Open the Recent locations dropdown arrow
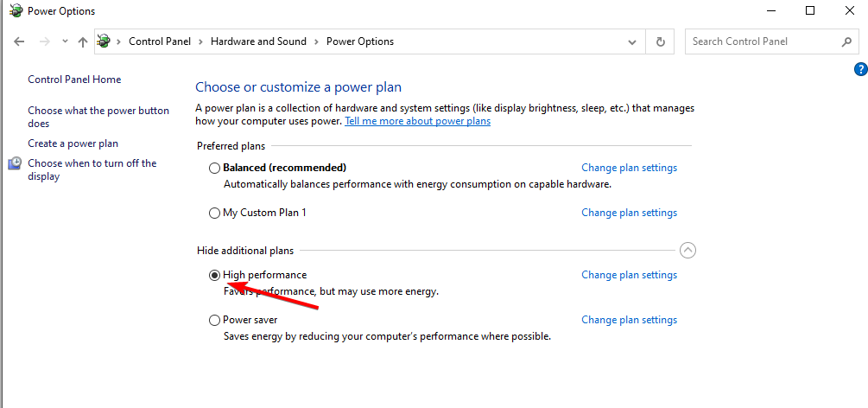Viewport: 868px width, 408px height. 65,41
